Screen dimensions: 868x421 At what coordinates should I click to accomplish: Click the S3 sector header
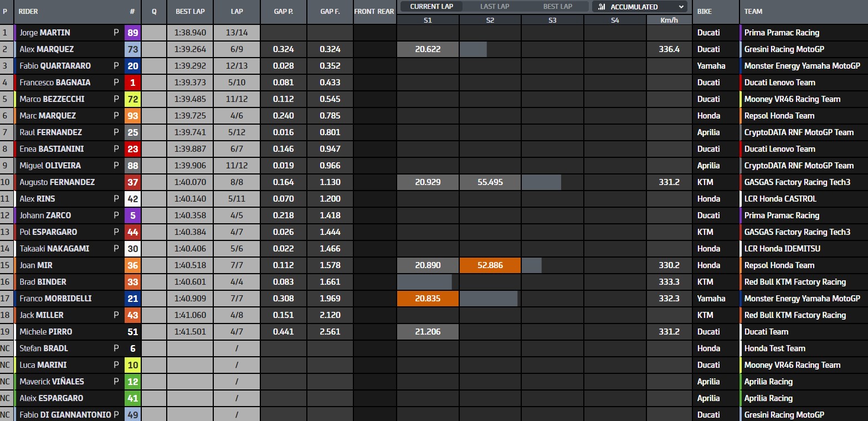(x=552, y=19)
